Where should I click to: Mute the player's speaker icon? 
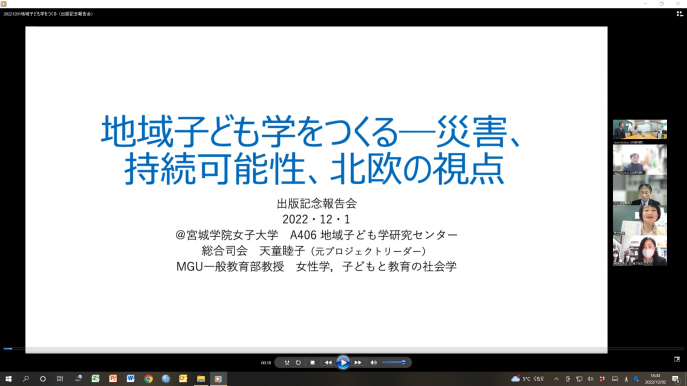(374, 362)
